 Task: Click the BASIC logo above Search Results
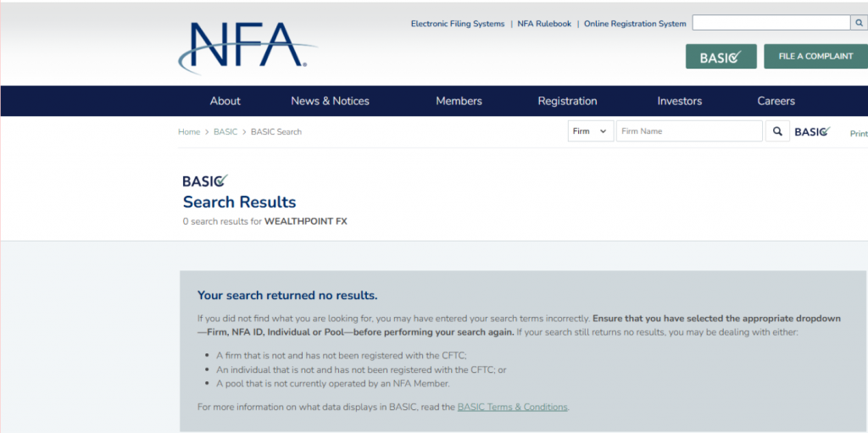click(x=205, y=180)
